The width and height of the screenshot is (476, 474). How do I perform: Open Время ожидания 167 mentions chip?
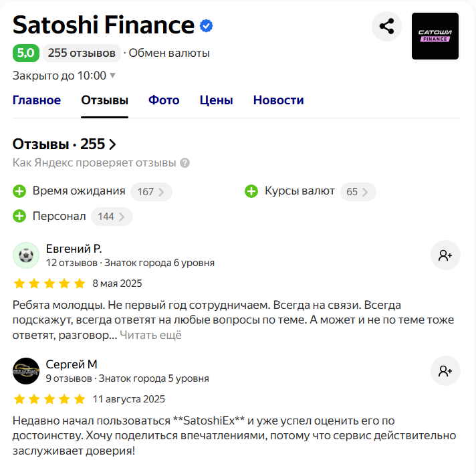(x=151, y=192)
